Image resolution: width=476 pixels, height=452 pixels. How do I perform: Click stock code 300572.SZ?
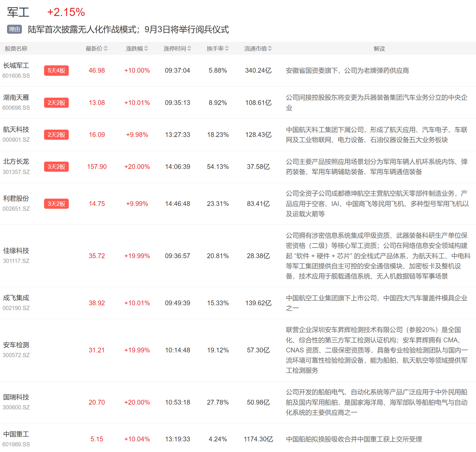coord(16,355)
